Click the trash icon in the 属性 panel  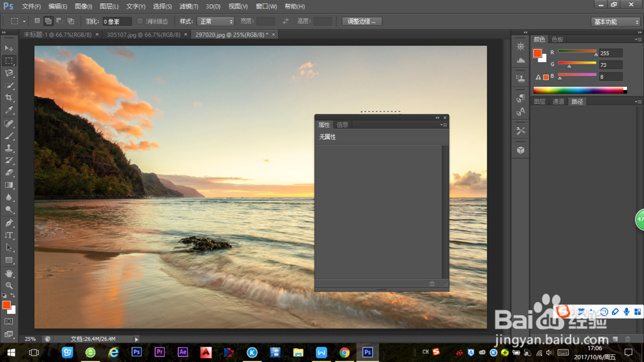(431, 283)
